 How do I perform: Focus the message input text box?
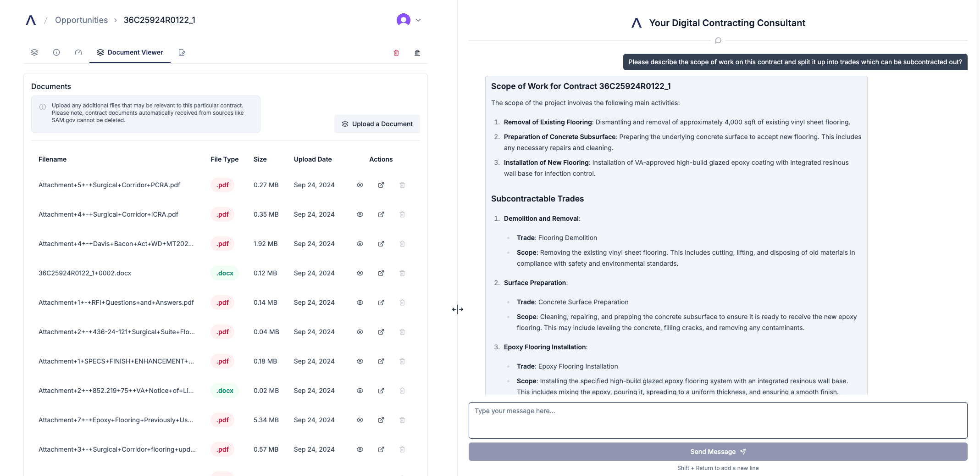[718, 420]
